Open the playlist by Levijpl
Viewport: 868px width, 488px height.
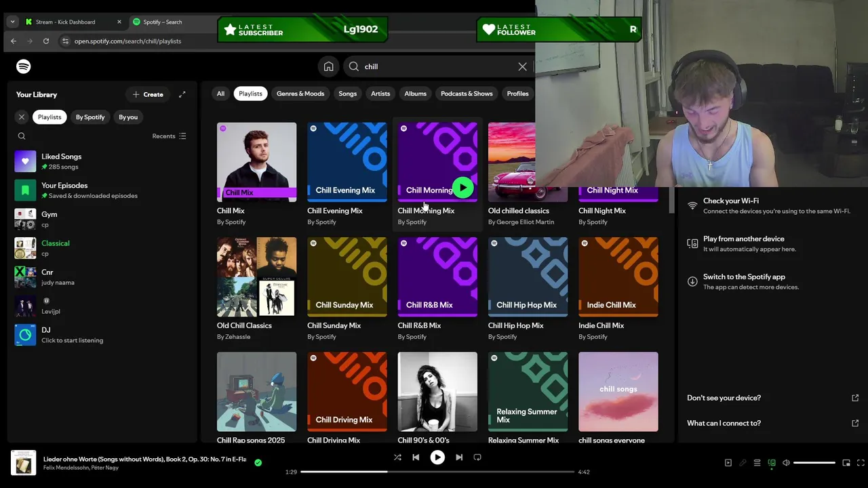pyautogui.click(x=102, y=306)
